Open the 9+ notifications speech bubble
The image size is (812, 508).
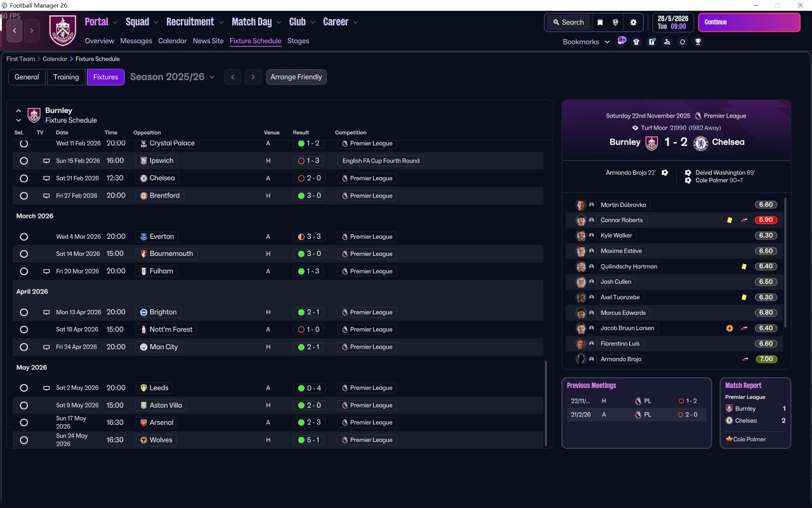[622, 41]
